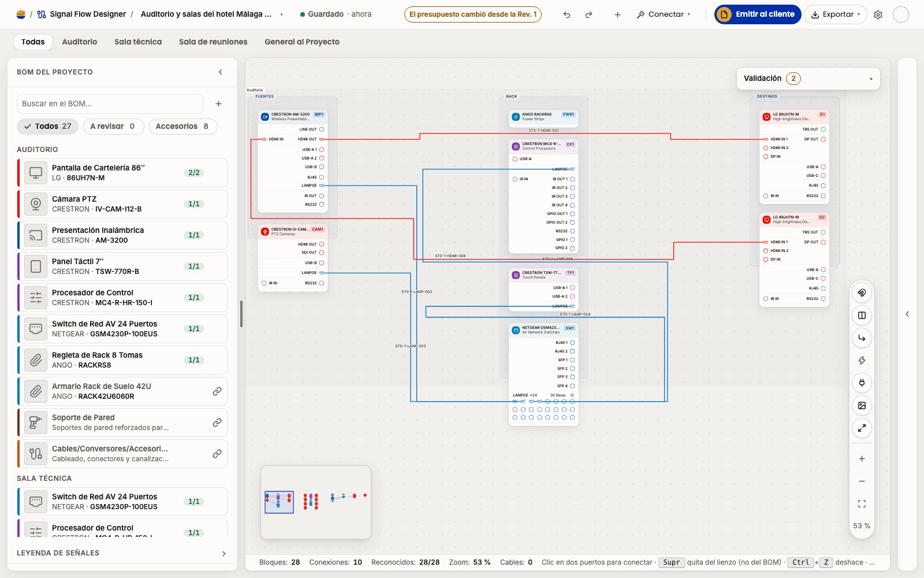Open the General al Proyecto tab

coord(302,42)
